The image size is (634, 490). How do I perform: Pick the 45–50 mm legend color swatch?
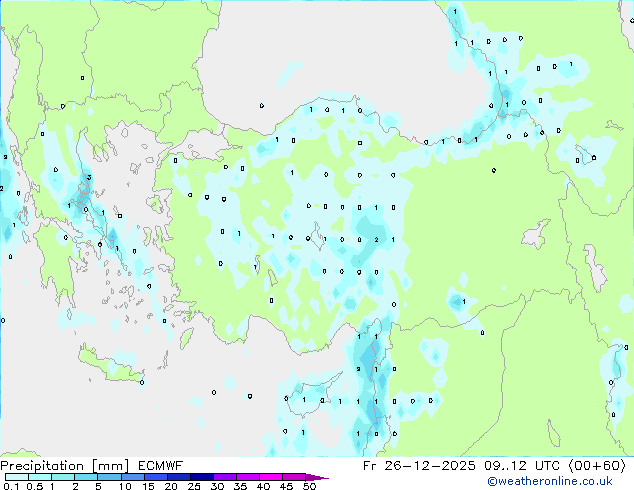click(x=294, y=477)
